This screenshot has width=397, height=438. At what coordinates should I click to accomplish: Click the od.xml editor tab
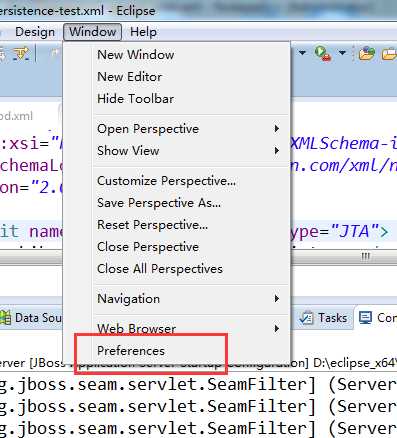point(16,116)
